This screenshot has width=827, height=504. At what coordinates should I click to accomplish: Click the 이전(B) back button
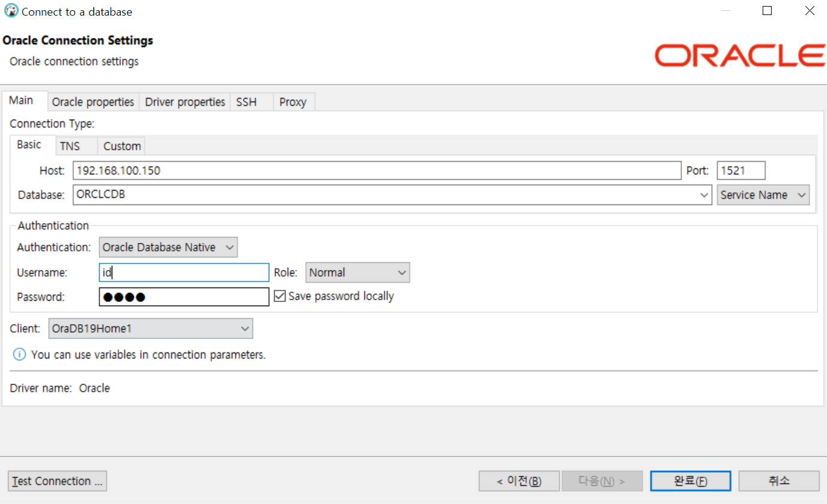519,481
